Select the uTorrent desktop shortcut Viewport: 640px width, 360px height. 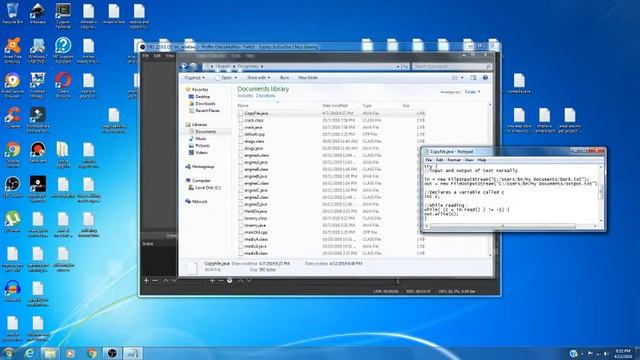point(12,222)
